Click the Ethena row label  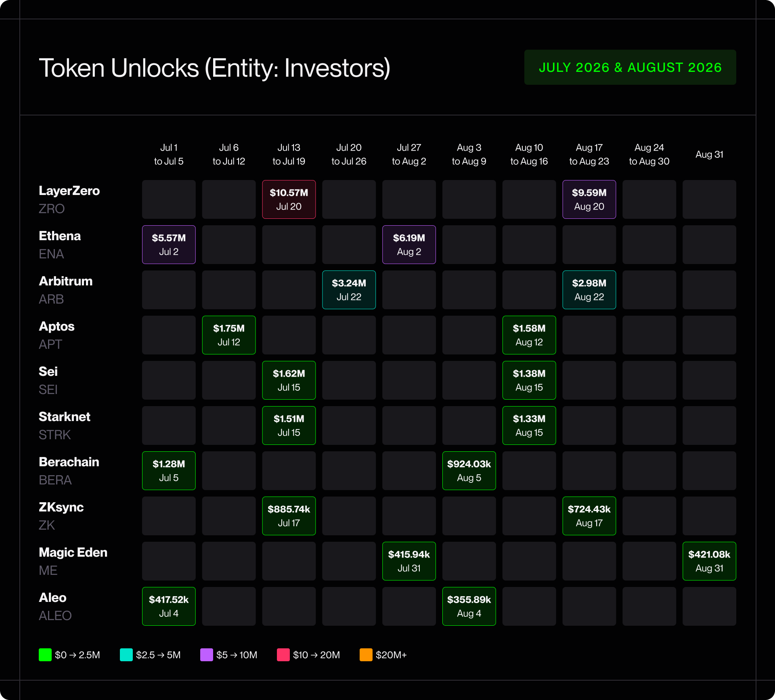pyautogui.click(x=60, y=236)
